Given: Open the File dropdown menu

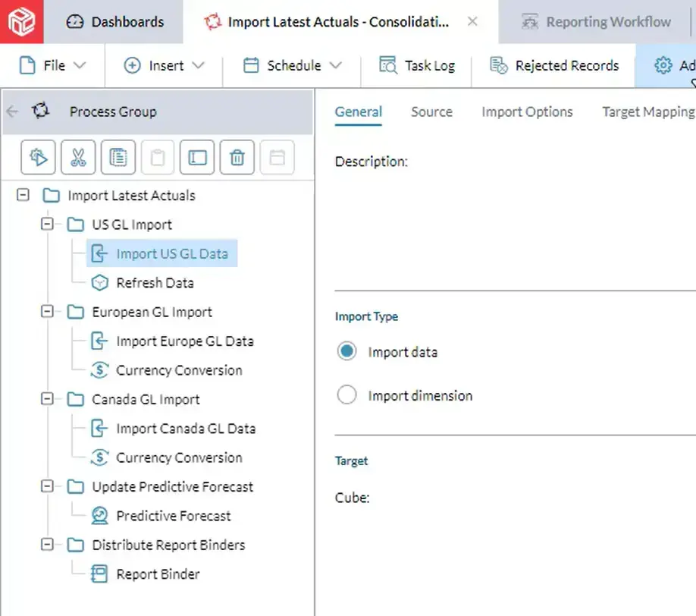Looking at the screenshot, I should (52, 66).
